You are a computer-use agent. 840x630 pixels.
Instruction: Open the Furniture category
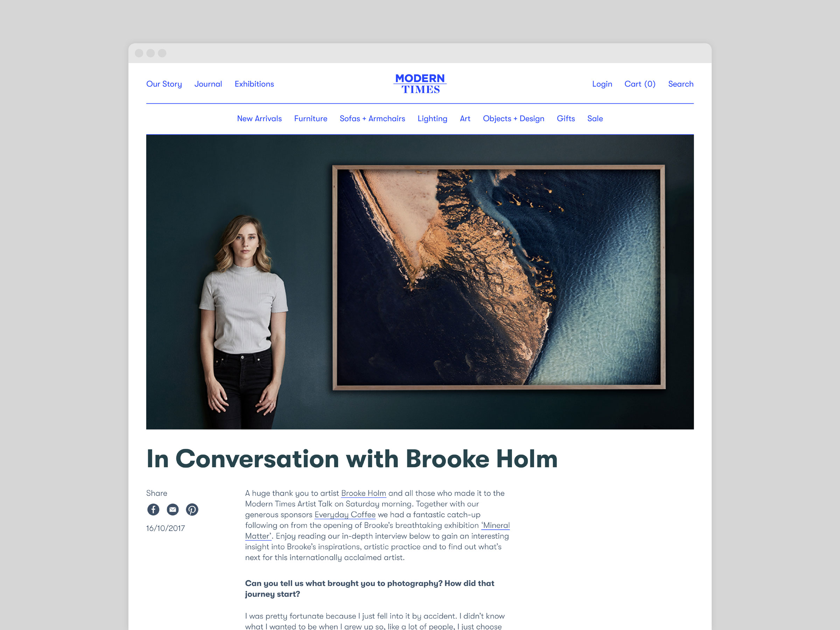tap(311, 119)
